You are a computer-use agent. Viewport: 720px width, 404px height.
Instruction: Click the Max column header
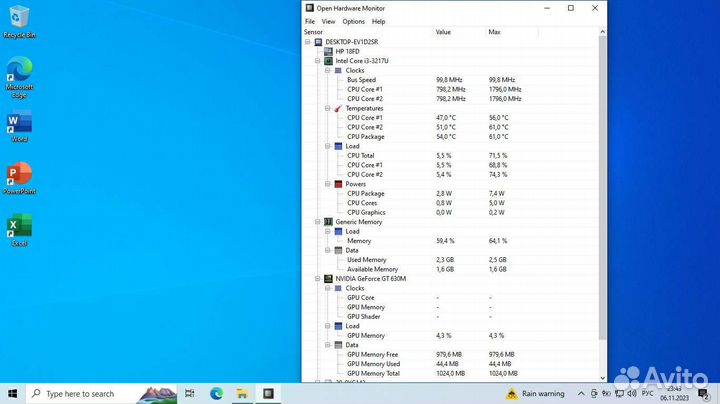(512, 32)
